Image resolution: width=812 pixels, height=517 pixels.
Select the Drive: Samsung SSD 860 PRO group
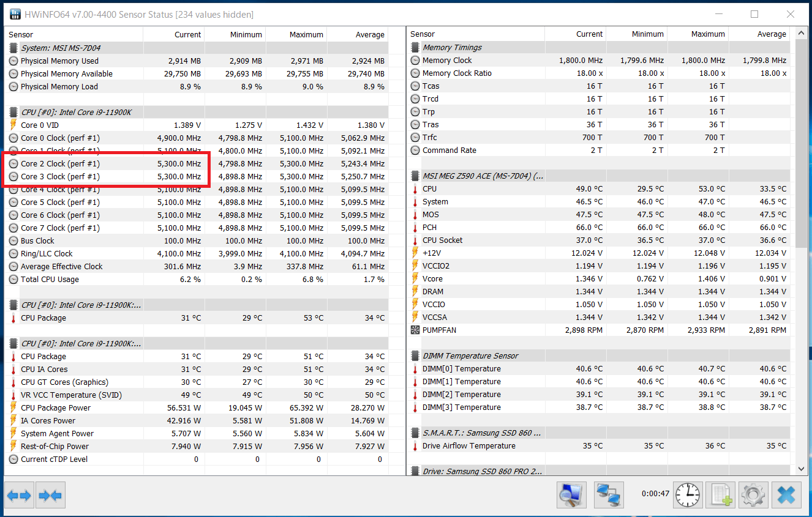tap(598, 471)
